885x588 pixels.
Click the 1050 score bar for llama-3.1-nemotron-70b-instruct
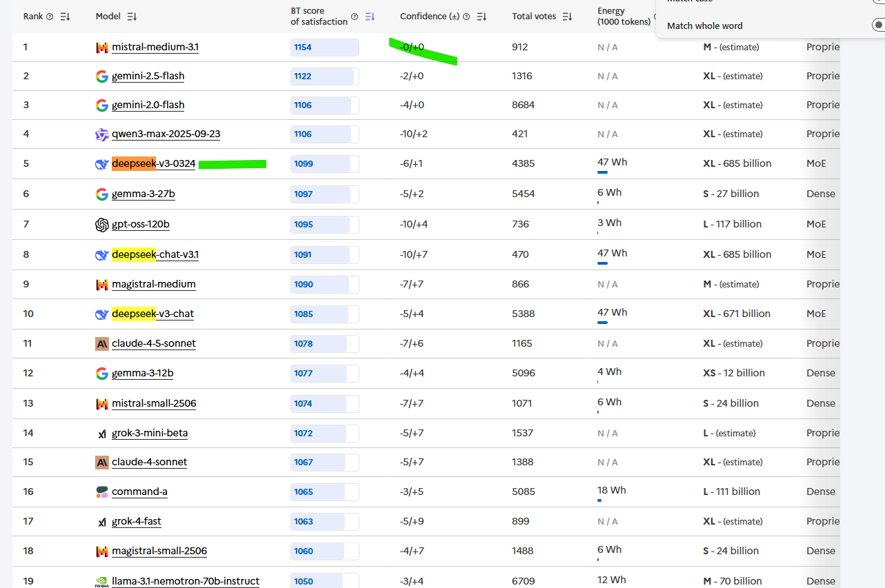click(x=325, y=581)
